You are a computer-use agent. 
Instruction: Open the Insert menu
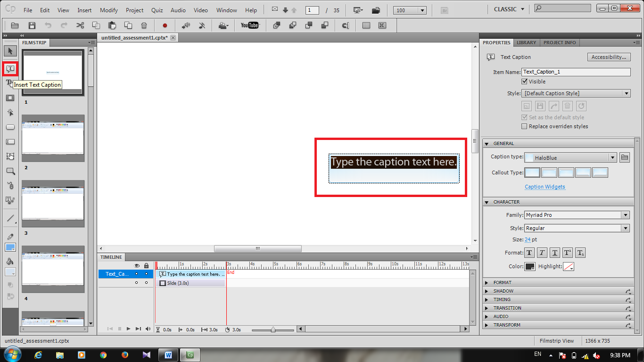click(x=84, y=10)
